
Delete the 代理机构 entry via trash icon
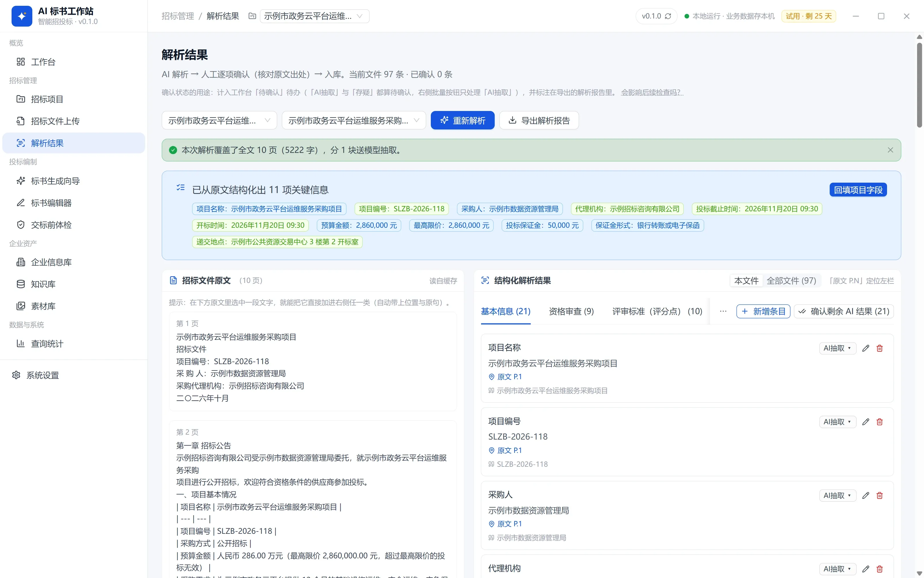880,569
